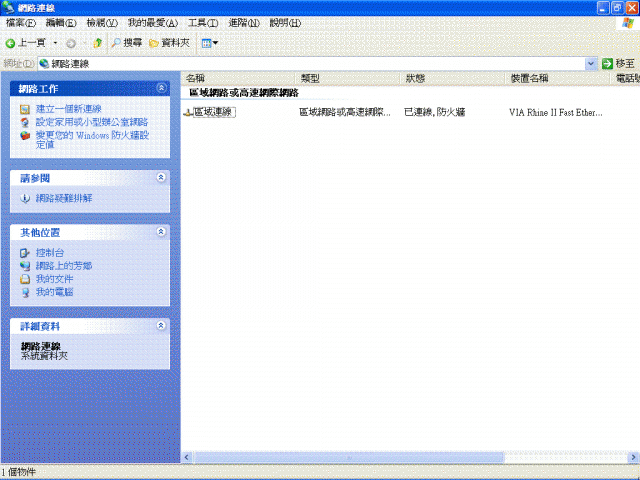Click the horizontal scrollbar right arrow

633,458
